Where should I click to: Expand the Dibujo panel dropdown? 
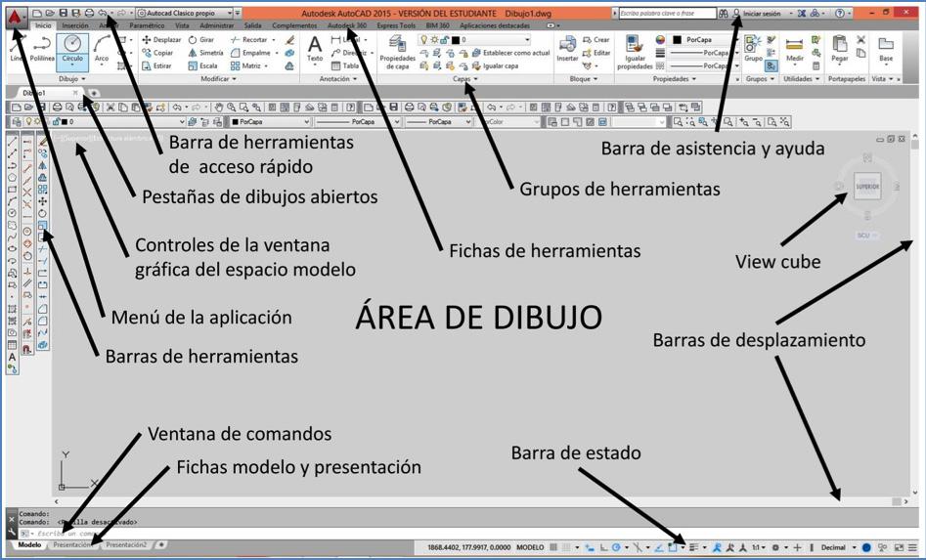(x=72, y=78)
